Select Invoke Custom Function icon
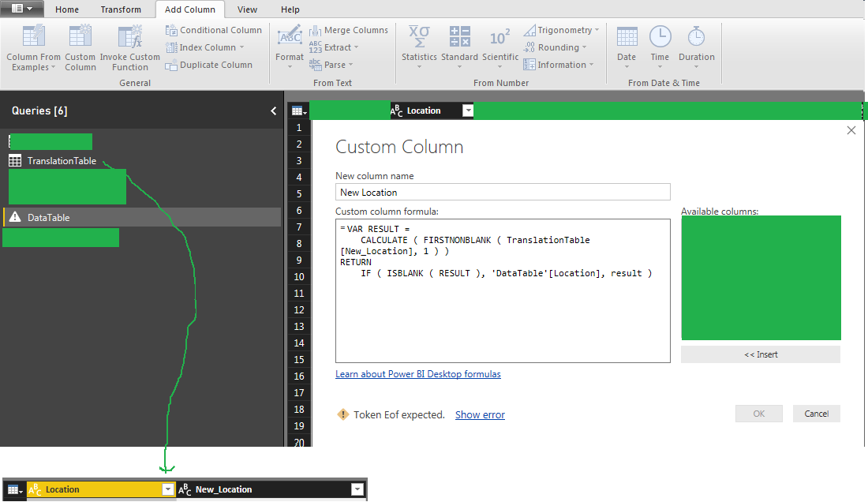The width and height of the screenshot is (868, 502). tap(130, 36)
